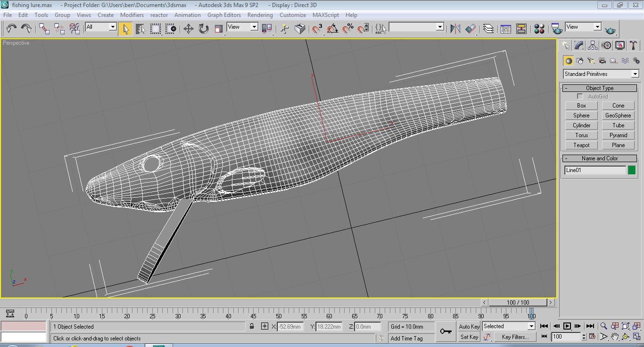Open the render type View dropdown
The width and height of the screenshot is (644, 347).
[583, 27]
